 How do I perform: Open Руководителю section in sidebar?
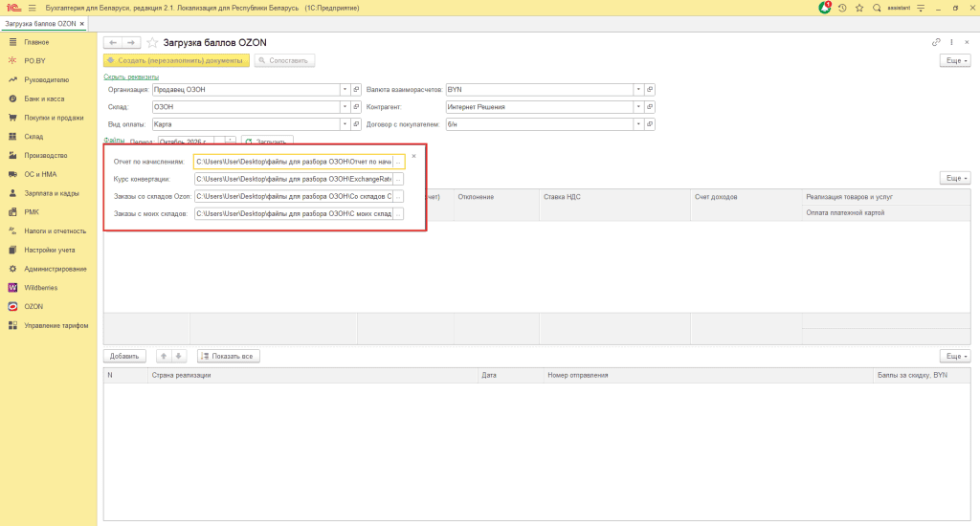46,80
